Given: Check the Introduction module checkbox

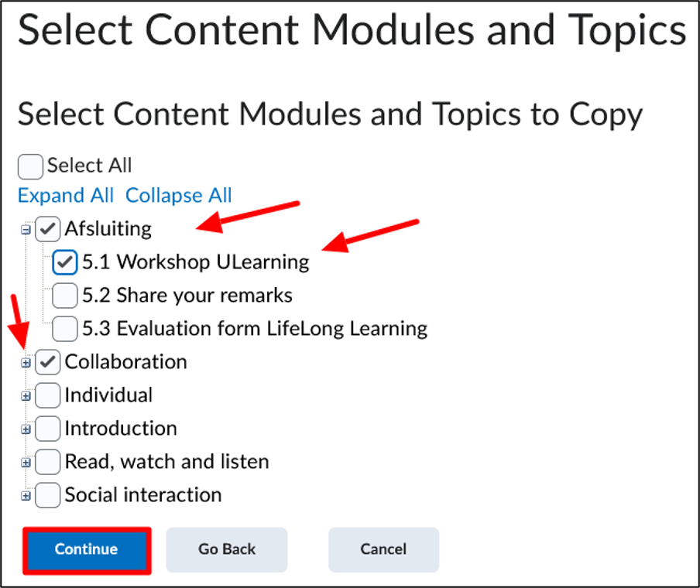Looking at the screenshot, I should click(x=48, y=429).
